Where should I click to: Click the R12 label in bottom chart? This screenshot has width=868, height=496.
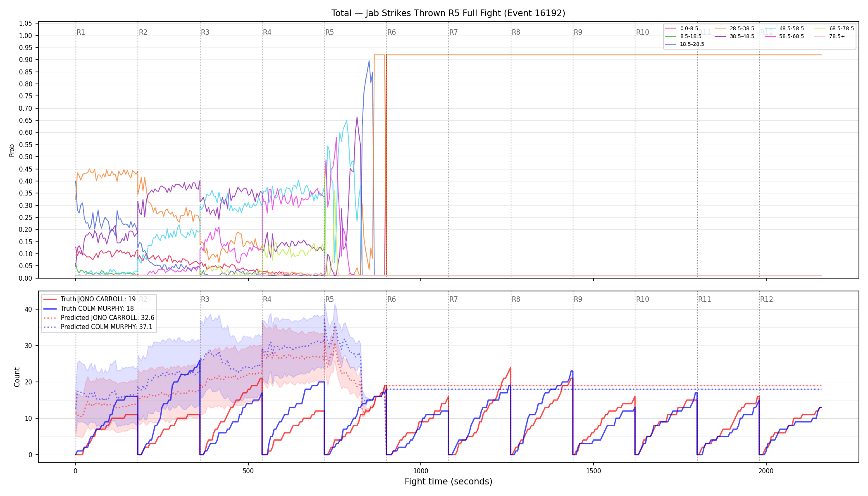click(x=766, y=299)
